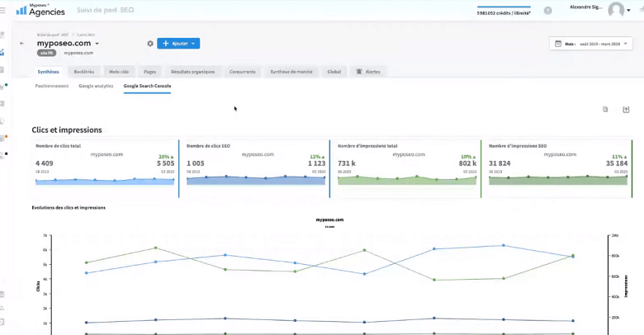This screenshot has width=644, height=335.
Task: Click the calendar icon in date selector
Action: pyautogui.click(x=558, y=44)
